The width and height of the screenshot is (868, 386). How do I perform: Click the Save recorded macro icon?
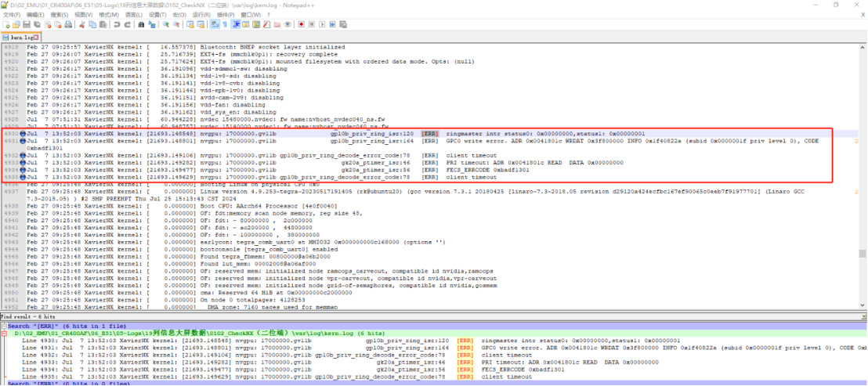(x=343, y=24)
